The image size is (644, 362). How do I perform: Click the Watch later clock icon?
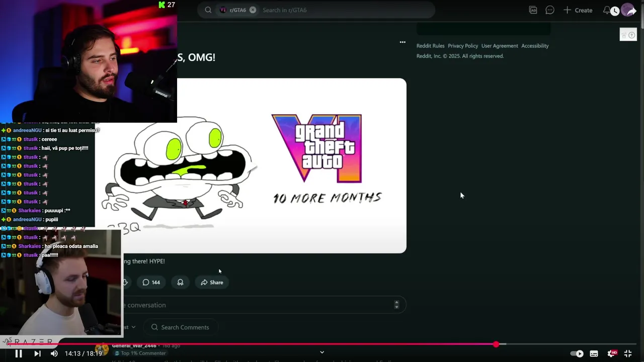615,11
